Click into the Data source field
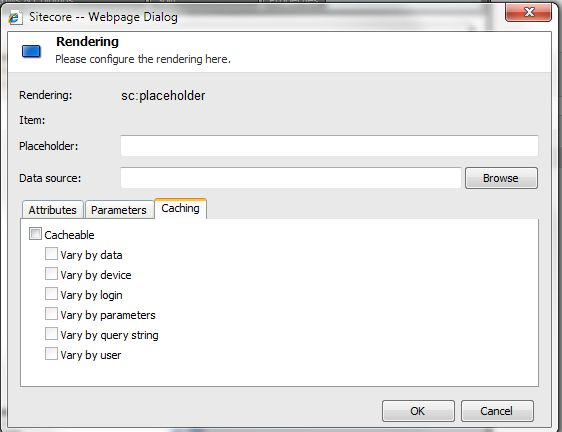Screen dimensions: 562x432 pyautogui.click(x=291, y=178)
